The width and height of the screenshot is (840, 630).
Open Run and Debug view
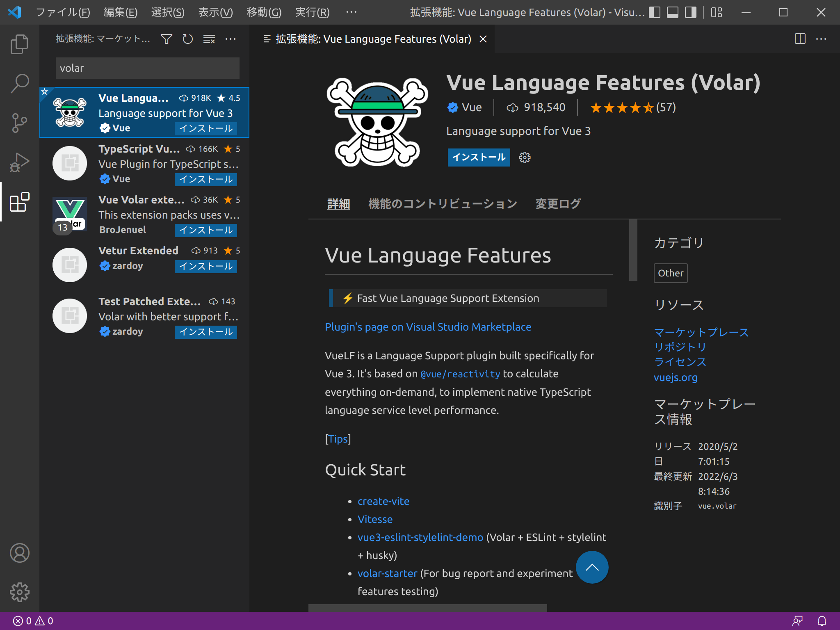(19, 162)
